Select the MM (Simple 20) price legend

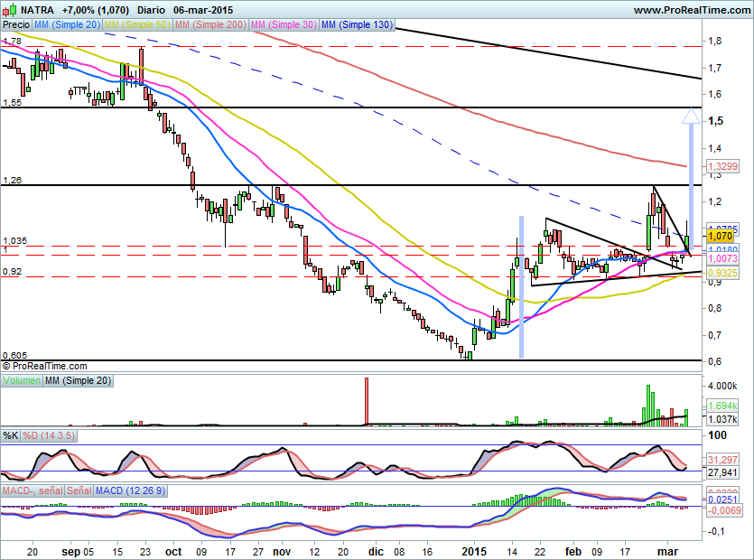pyautogui.click(x=67, y=25)
